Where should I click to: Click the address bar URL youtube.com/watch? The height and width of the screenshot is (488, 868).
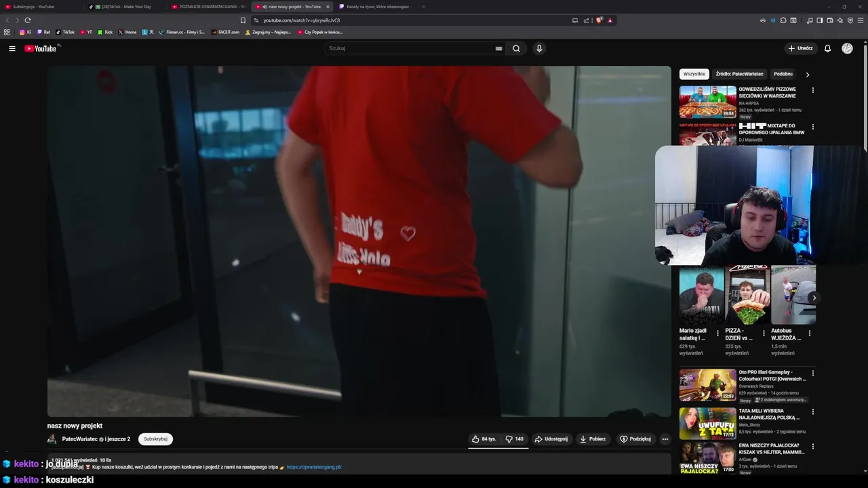(x=302, y=20)
